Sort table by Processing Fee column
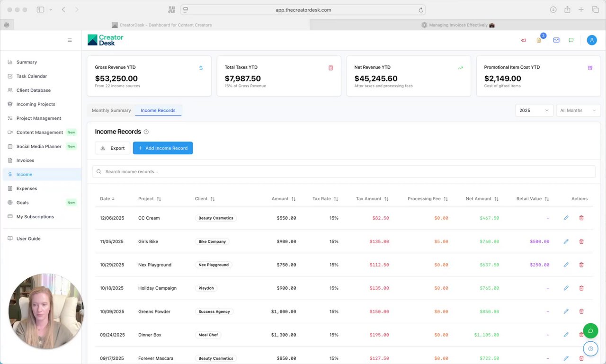Viewport: 606px width, 364px height. [x=428, y=199]
